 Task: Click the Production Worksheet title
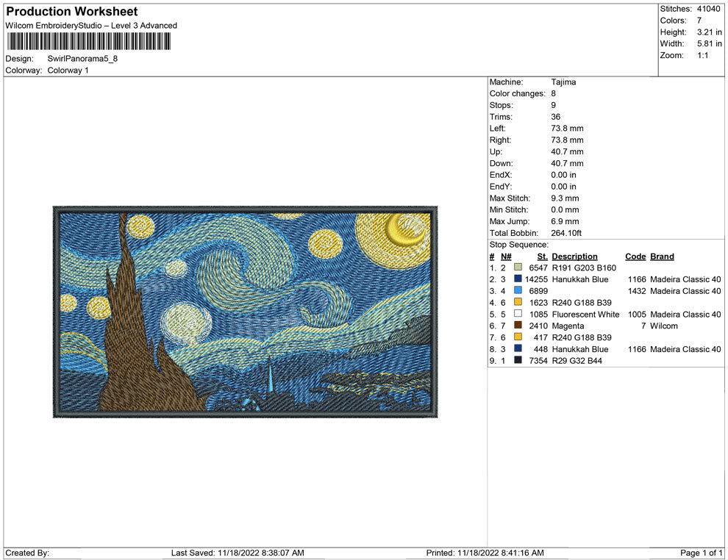pos(72,12)
